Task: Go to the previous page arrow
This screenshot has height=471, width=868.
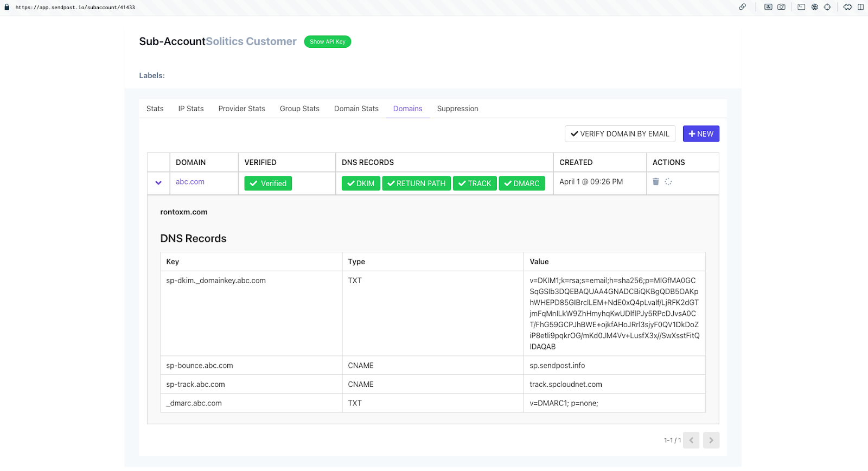Action: 691,440
